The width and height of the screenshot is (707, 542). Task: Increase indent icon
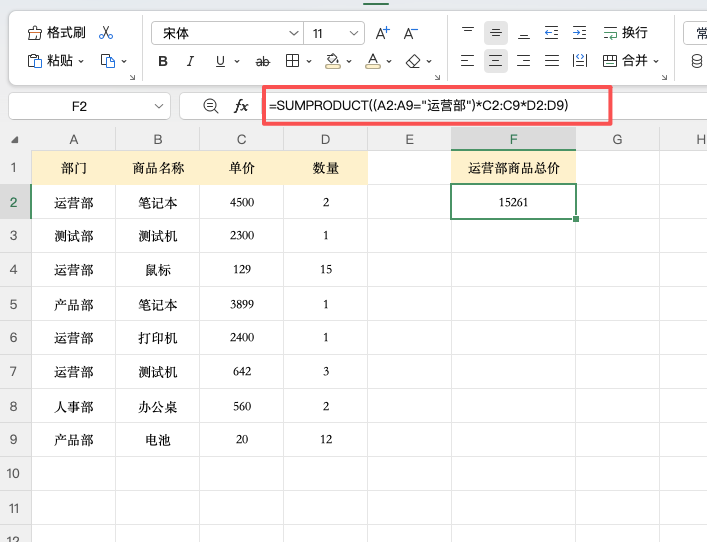[579, 32]
